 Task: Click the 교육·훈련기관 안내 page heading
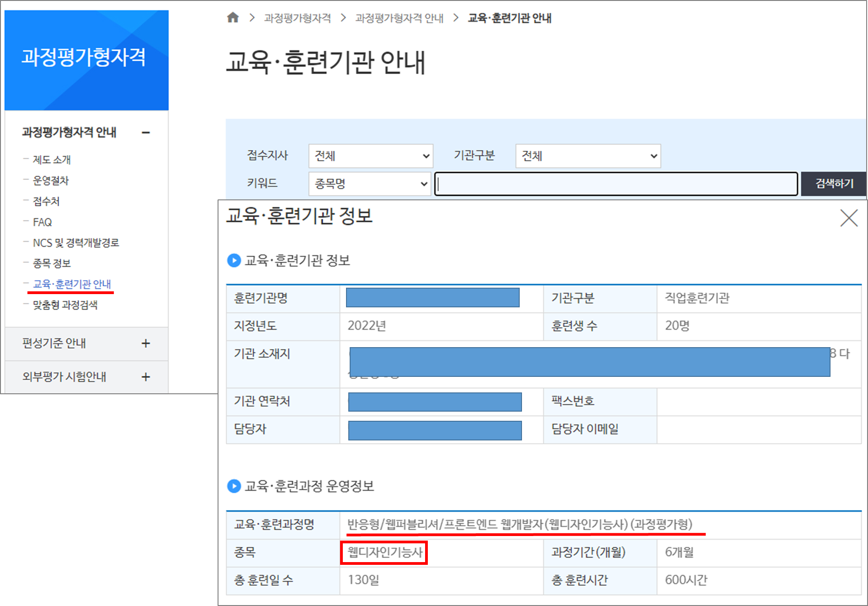(x=326, y=62)
